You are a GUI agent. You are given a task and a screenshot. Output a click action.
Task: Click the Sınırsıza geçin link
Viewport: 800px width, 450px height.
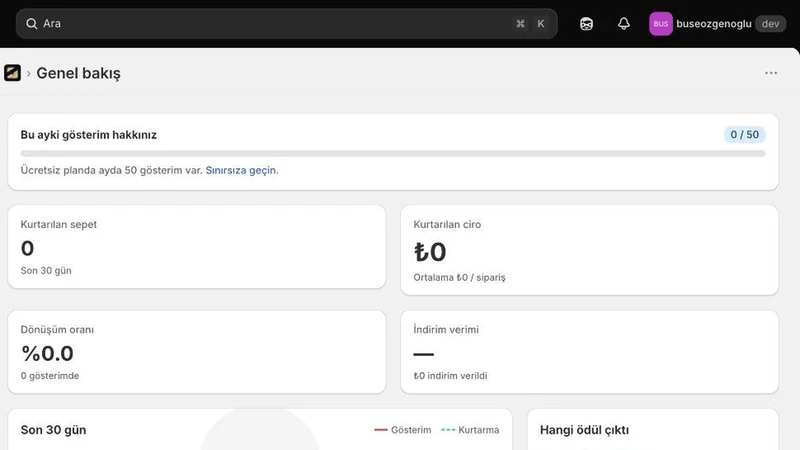tap(242, 170)
